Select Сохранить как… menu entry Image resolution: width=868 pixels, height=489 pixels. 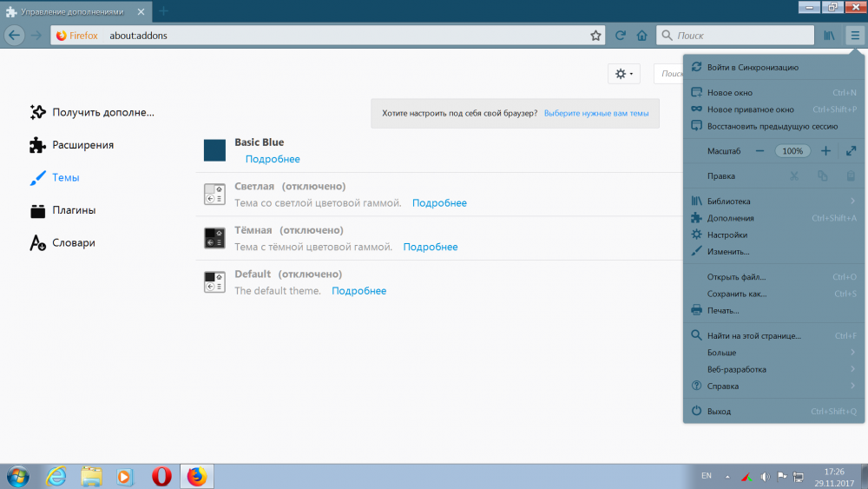tap(774, 294)
